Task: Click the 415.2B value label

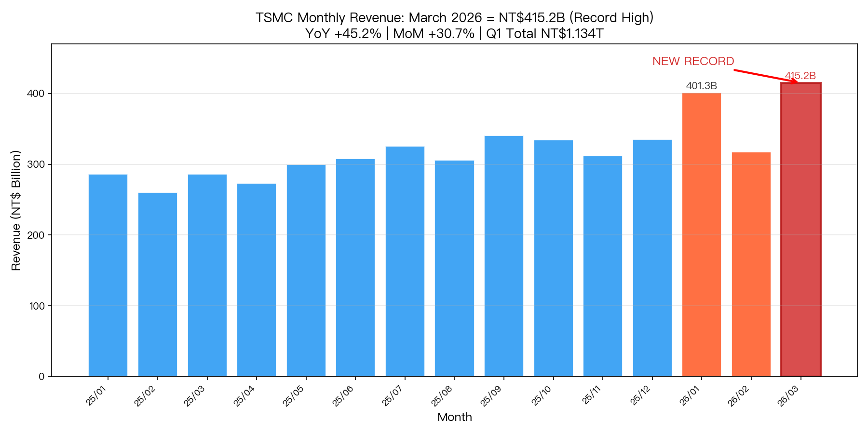Action: coord(800,76)
